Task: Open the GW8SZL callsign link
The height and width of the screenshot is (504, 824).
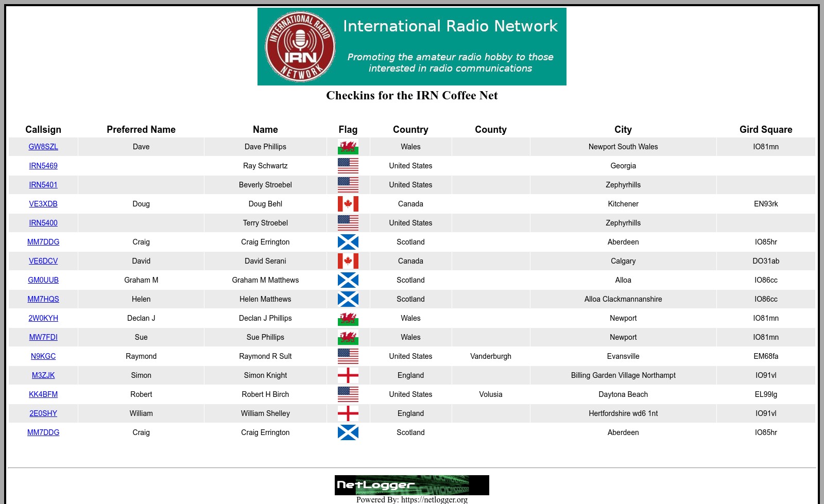Action: tap(43, 147)
